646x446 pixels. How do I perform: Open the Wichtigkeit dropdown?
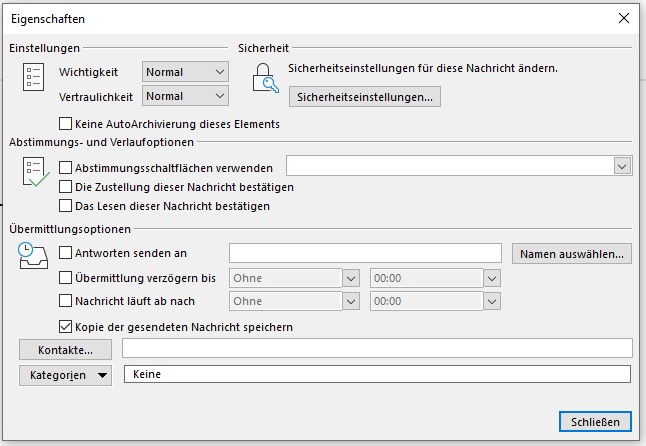(x=185, y=72)
